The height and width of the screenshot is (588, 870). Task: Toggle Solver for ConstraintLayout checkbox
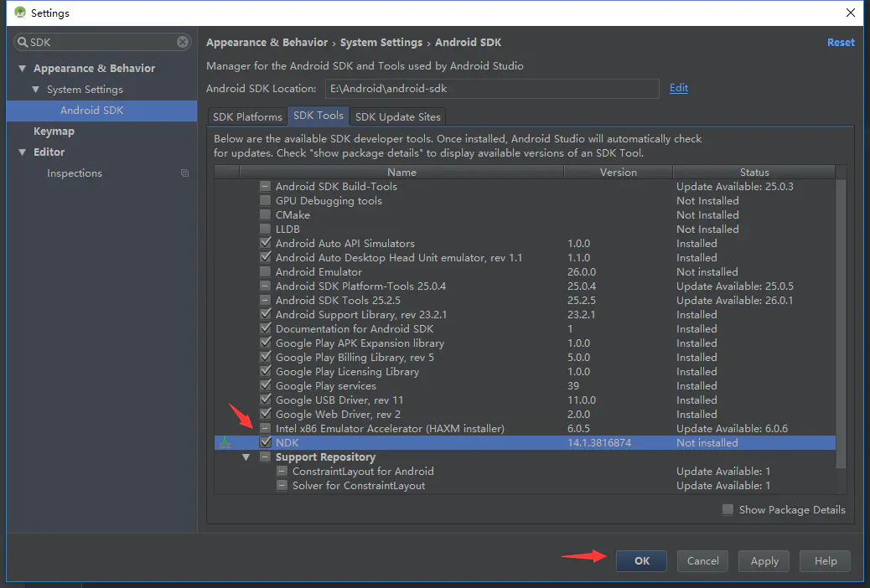click(x=282, y=485)
